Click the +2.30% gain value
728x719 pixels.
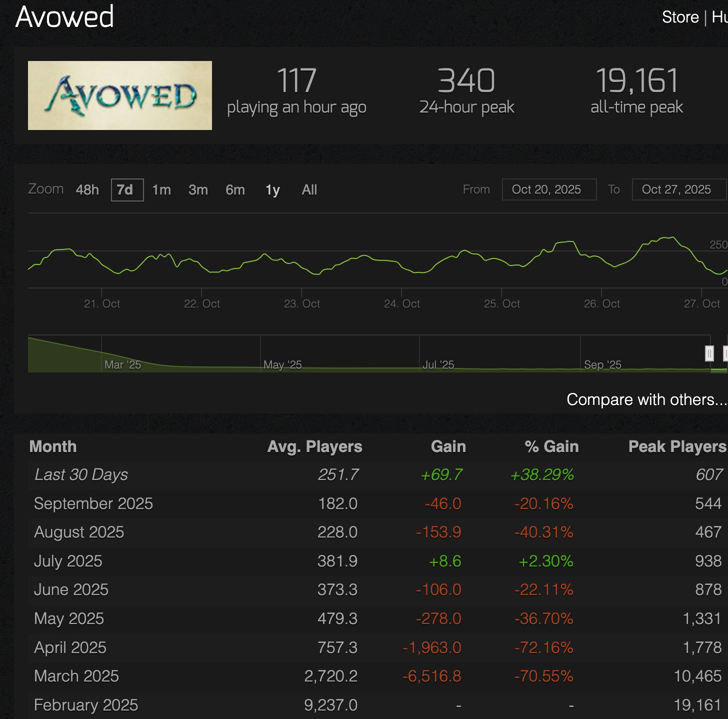pos(546,561)
